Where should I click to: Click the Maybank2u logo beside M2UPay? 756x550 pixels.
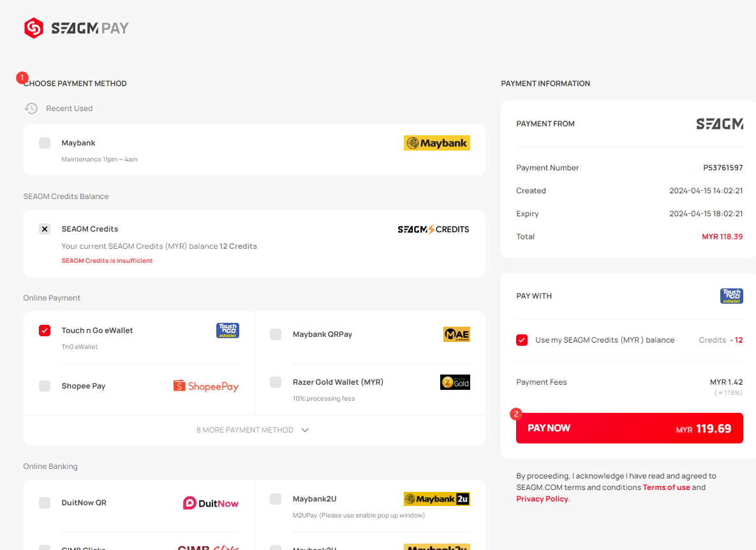point(437,499)
